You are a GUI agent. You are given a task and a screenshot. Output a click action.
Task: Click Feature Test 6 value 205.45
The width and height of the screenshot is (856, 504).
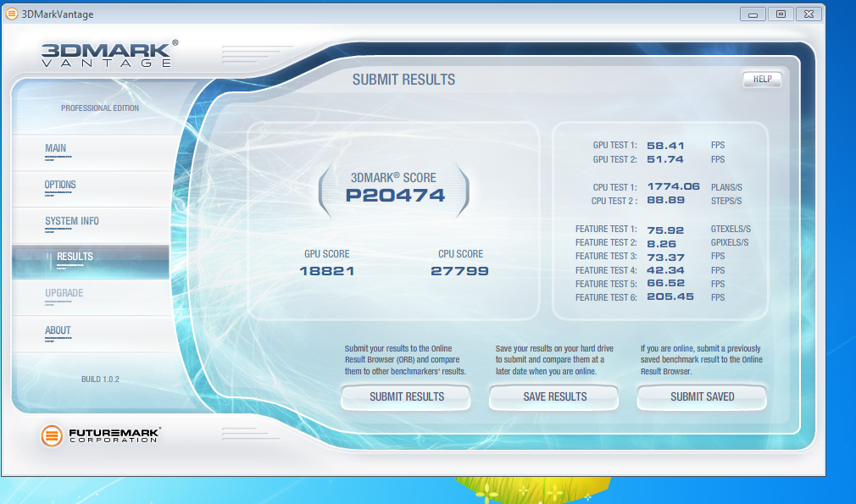670,296
